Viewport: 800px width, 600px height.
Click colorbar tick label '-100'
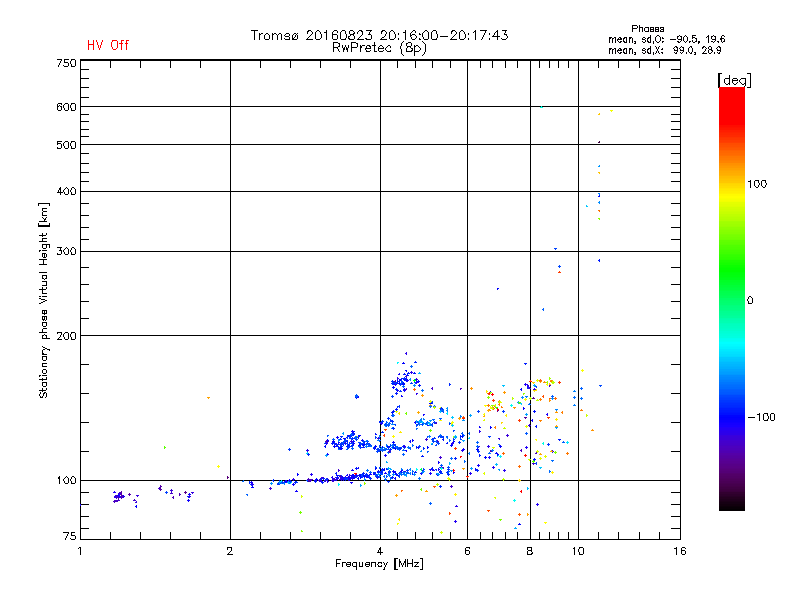[x=762, y=417]
